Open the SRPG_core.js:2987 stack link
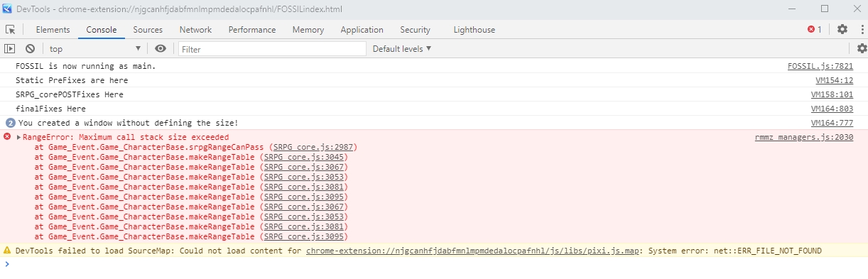868x279 pixels. (313, 147)
